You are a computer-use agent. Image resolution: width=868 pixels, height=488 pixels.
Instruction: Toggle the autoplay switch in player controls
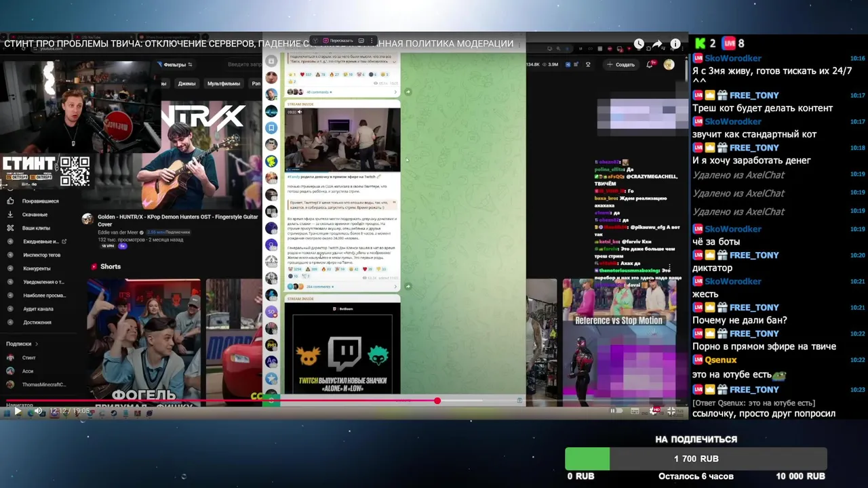[x=615, y=411]
